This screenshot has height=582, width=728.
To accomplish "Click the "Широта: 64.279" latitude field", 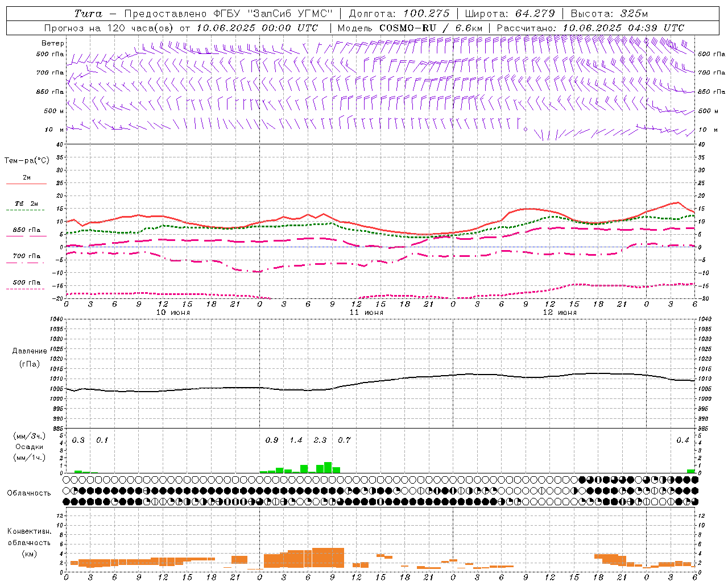I will pos(510,14).
